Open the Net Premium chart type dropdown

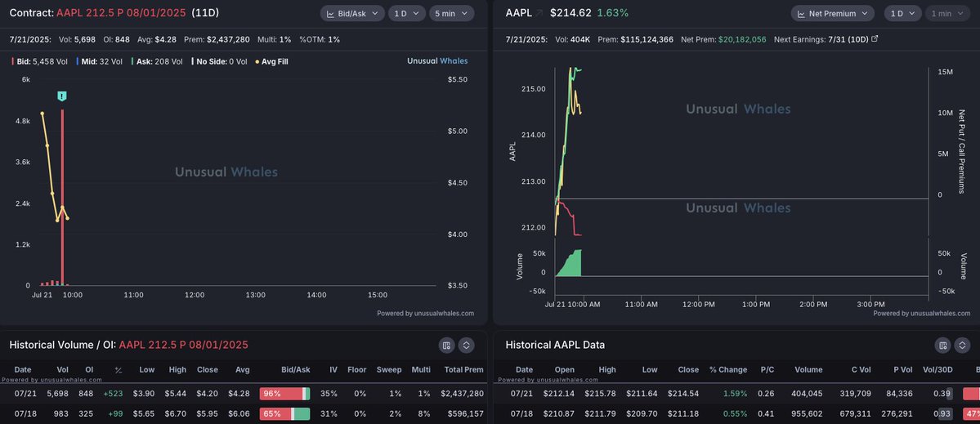coord(833,13)
